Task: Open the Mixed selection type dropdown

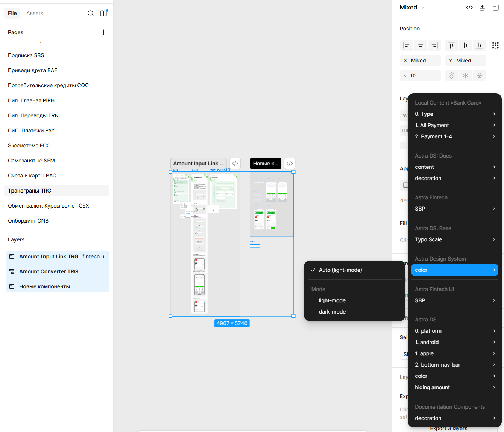Action: [412, 8]
